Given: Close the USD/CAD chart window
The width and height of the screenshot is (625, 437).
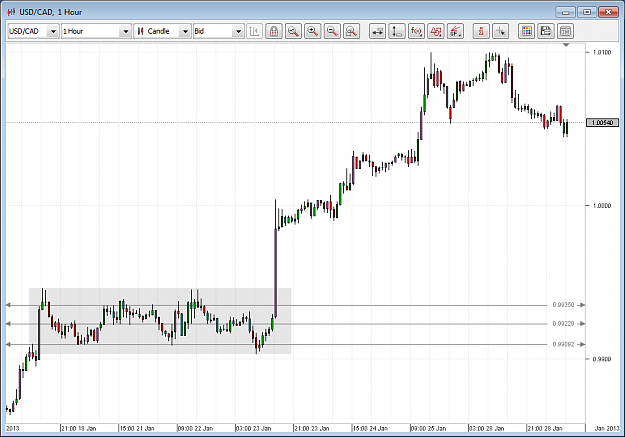Looking at the screenshot, I should [608, 12].
